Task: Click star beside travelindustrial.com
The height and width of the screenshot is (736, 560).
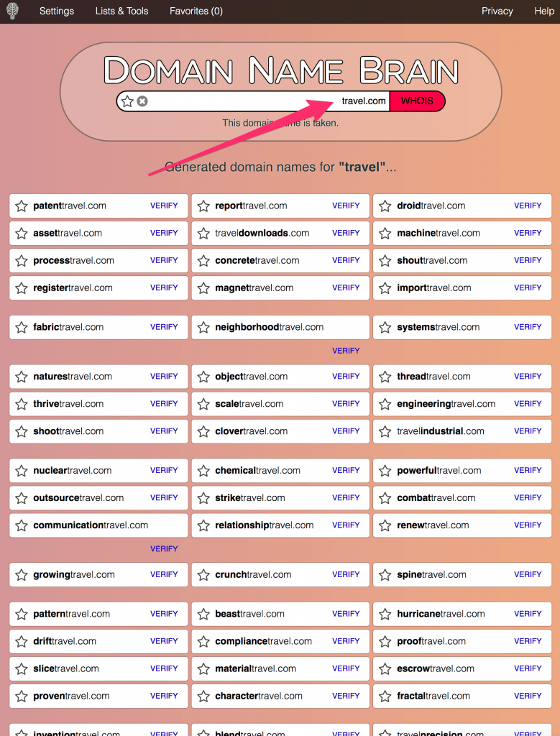Action: point(385,431)
